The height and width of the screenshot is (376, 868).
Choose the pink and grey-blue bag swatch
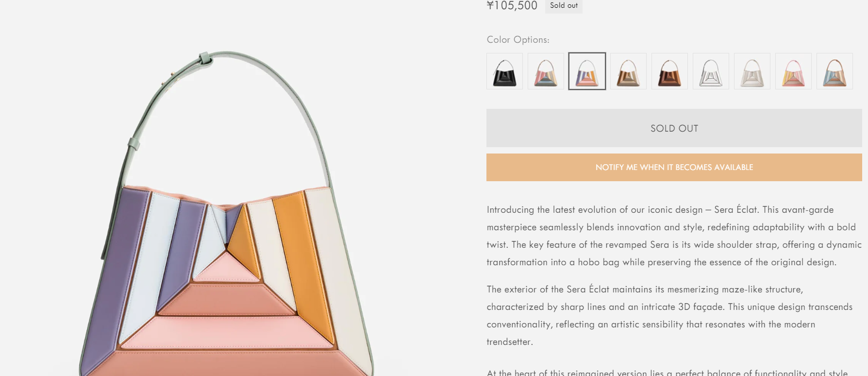[546, 71]
